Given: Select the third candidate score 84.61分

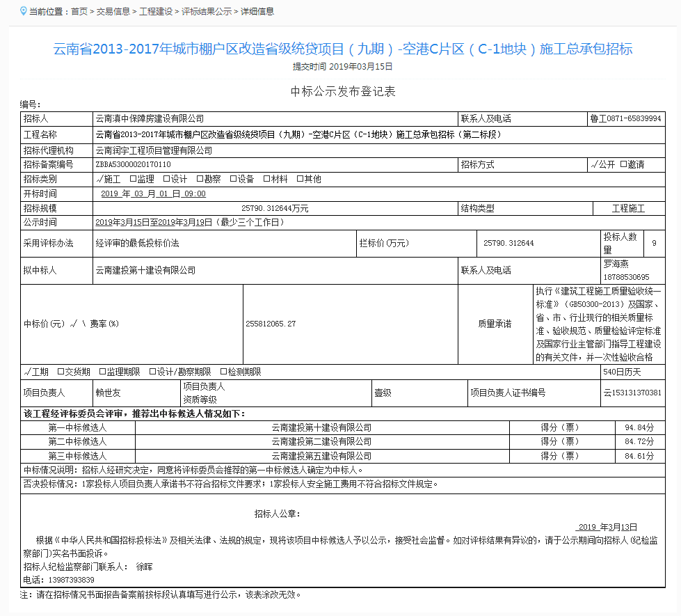Looking at the screenshot, I should pyautogui.click(x=639, y=456).
